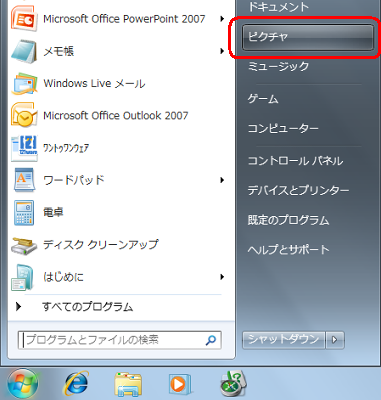
Task: Expand the PowerPoint 2007 jump list arrow
Action: pyautogui.click(x=222, y=19)
